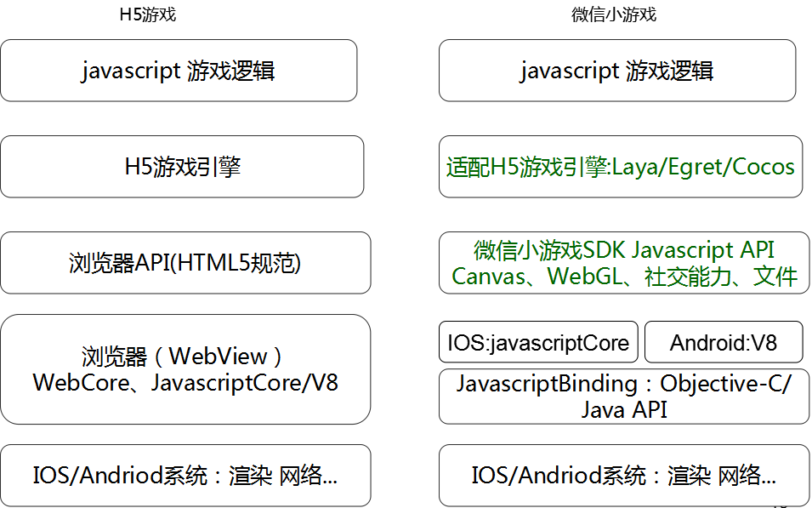The width and height of the screenshot is (812, 508).
Task: Click the 适配H5游戏引擎 green text
Action: point(528,167)
